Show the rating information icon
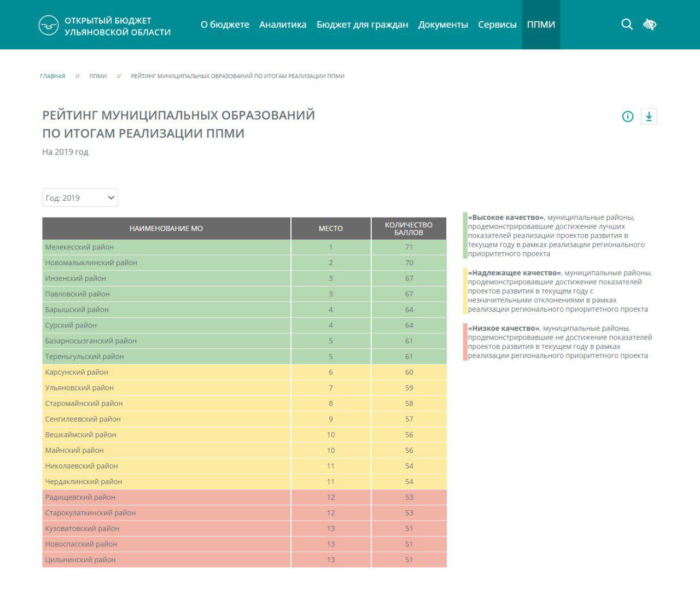 (x=627, y=116)
